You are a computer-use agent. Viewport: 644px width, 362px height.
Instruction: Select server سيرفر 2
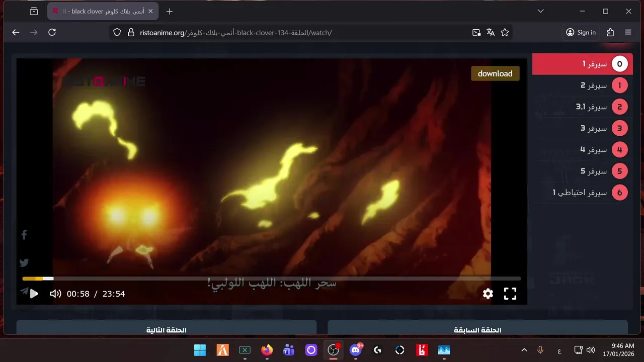pyautogui.click(x=583, y=85)
